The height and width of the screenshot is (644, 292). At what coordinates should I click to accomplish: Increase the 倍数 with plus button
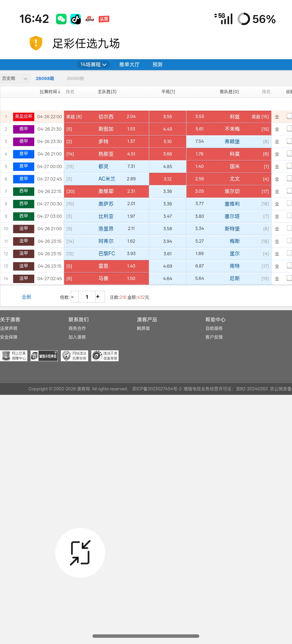(x=98, y=296)
